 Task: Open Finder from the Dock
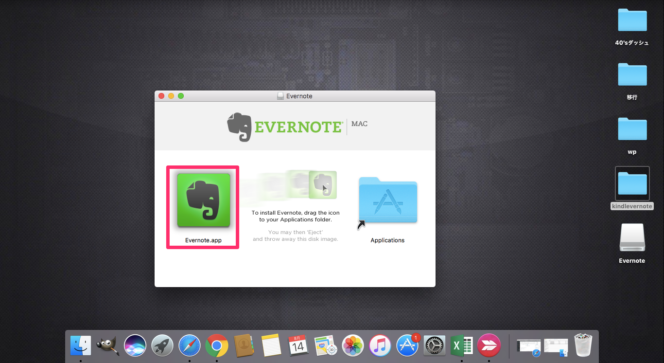[x=80, y=345]
